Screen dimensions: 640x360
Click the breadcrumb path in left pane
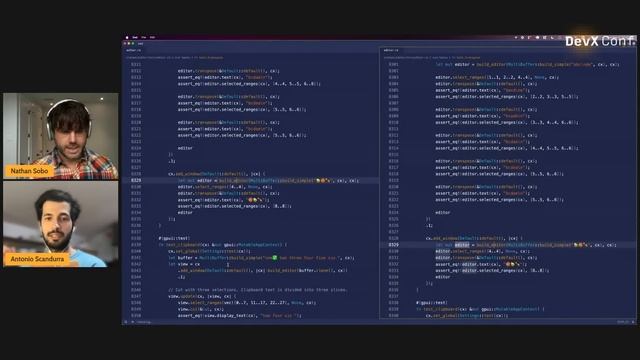174,58
